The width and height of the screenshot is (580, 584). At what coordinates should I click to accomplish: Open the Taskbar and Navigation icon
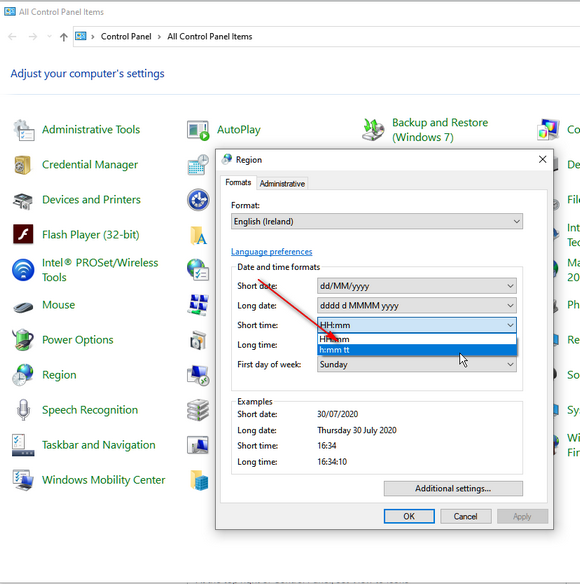(x=23, y=445)
